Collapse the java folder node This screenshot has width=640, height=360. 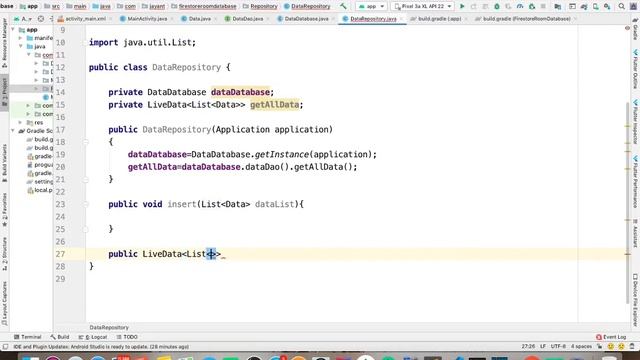[x=20, y=47]
